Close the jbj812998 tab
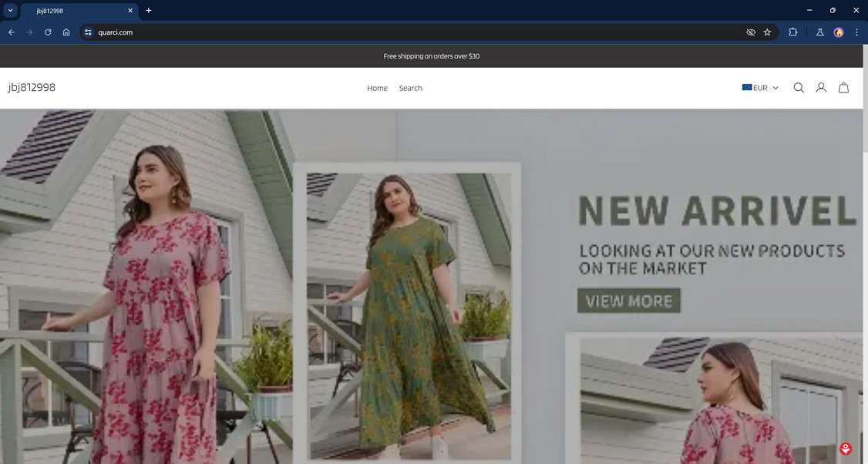Screen dimensions: 868x464 130,11
